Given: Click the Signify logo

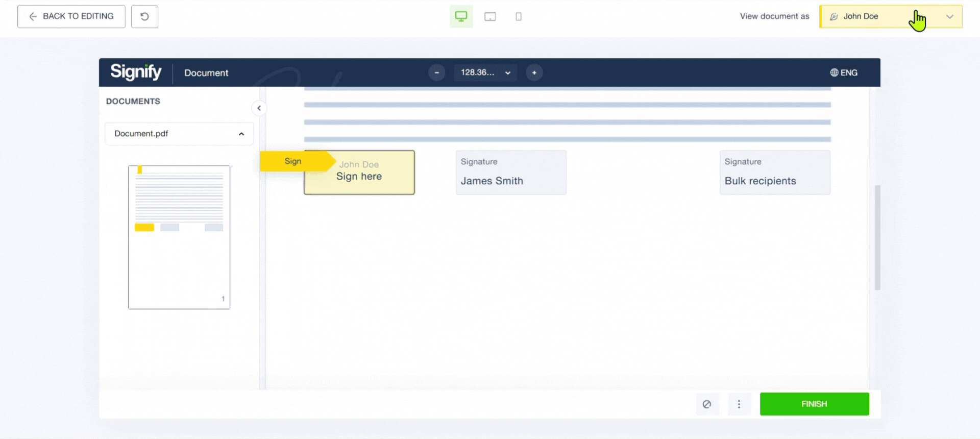Looking at the screenshot, I should tap(136, 72).
